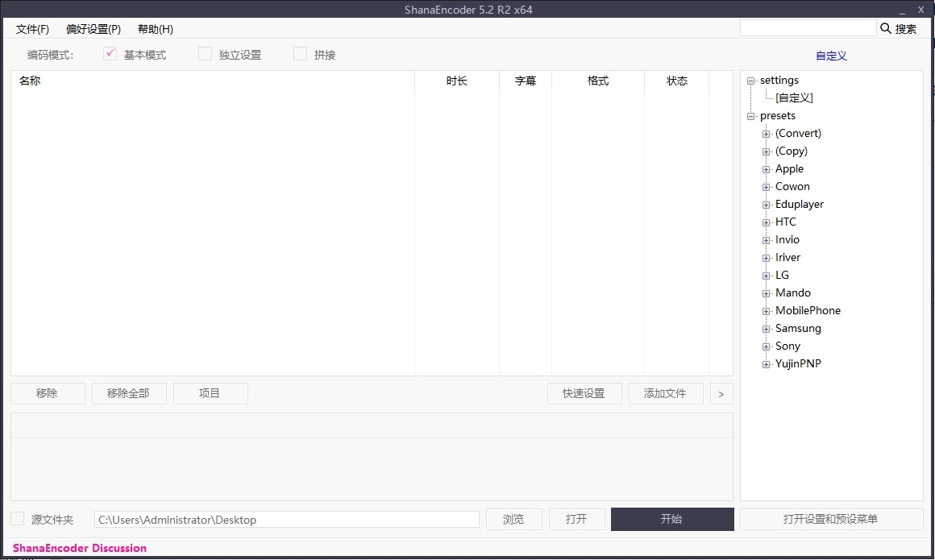Expand the Samsung preset group

(x=766, y=328)
